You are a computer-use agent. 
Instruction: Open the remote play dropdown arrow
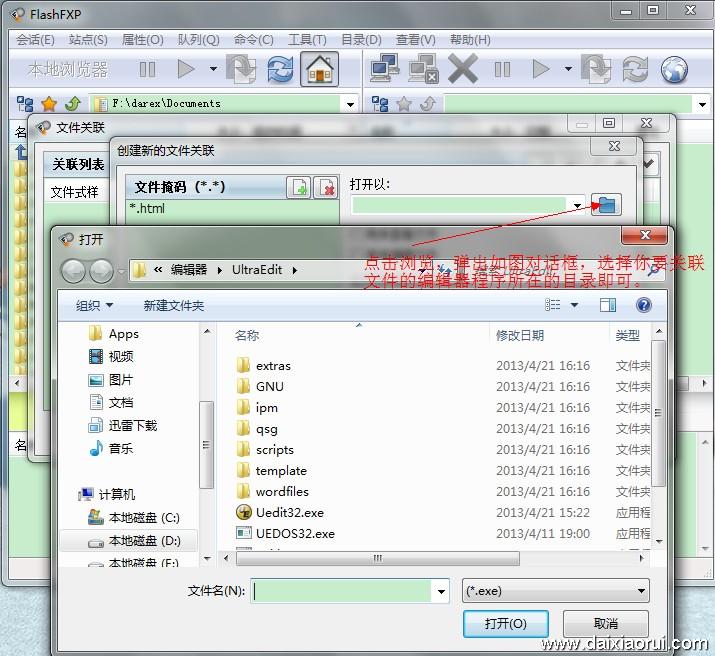(568, 69)
